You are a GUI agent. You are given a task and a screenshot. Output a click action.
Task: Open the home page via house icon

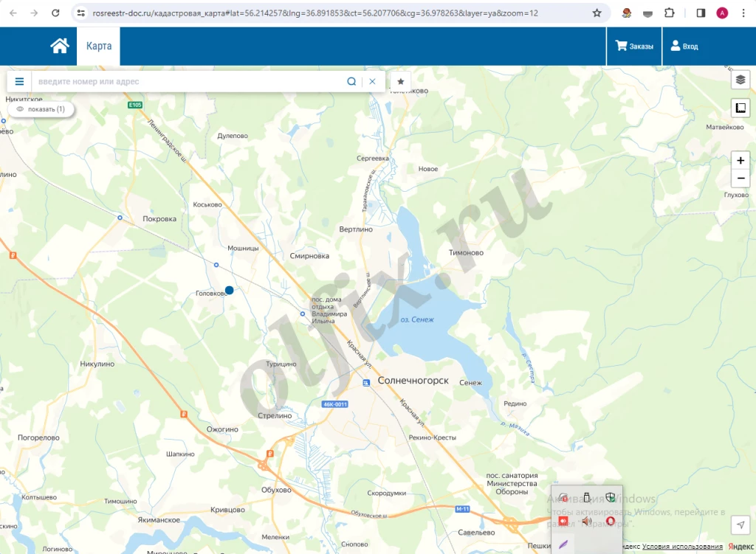tap(60, 46)
